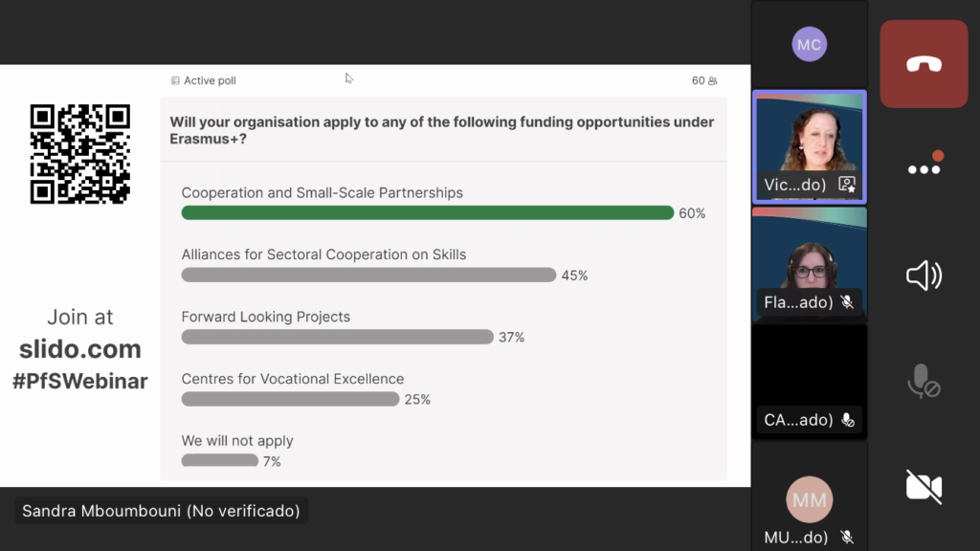
Task: Turn on the crossed-out camera
Action: click(924, 487)
